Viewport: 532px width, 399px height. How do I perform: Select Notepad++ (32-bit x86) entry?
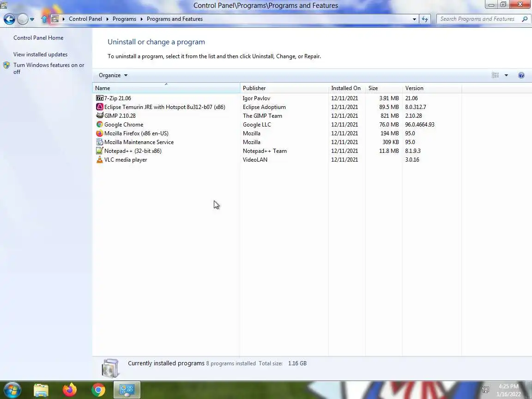click(133, 151)
